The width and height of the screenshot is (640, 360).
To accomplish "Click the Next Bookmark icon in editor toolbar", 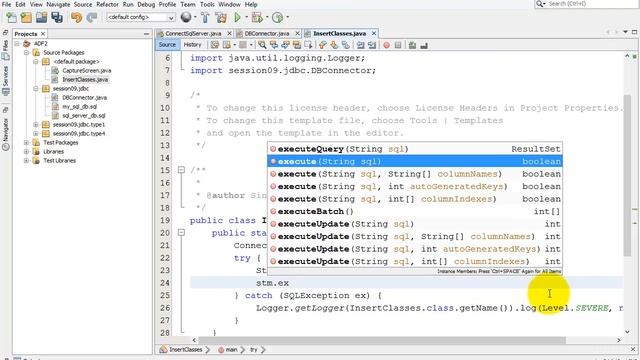I will pyautogui.click(x=334, y=45).
